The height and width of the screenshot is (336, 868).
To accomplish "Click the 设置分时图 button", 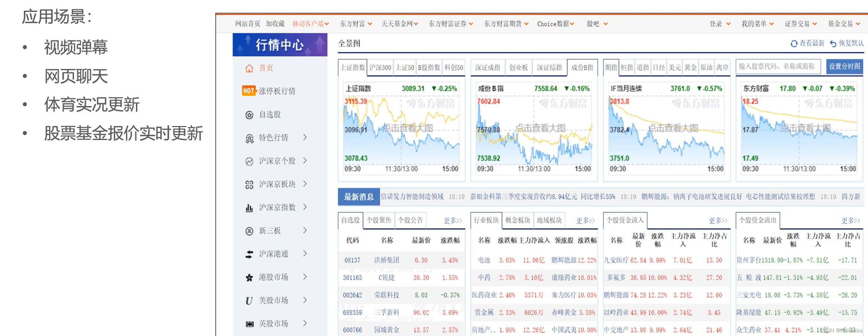I will click(844, 66).
